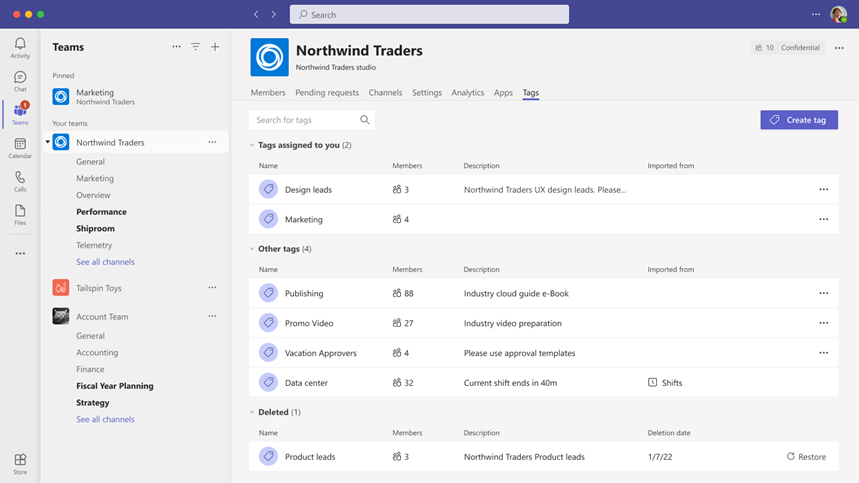Open the Calendar app
The image size is (859, 483).
[20, 148]
